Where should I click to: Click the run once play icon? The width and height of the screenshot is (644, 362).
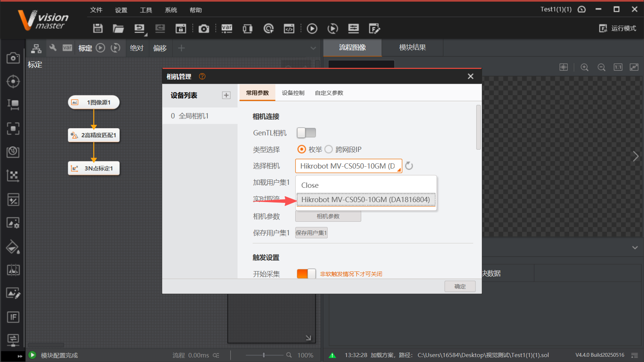(312, 28)
